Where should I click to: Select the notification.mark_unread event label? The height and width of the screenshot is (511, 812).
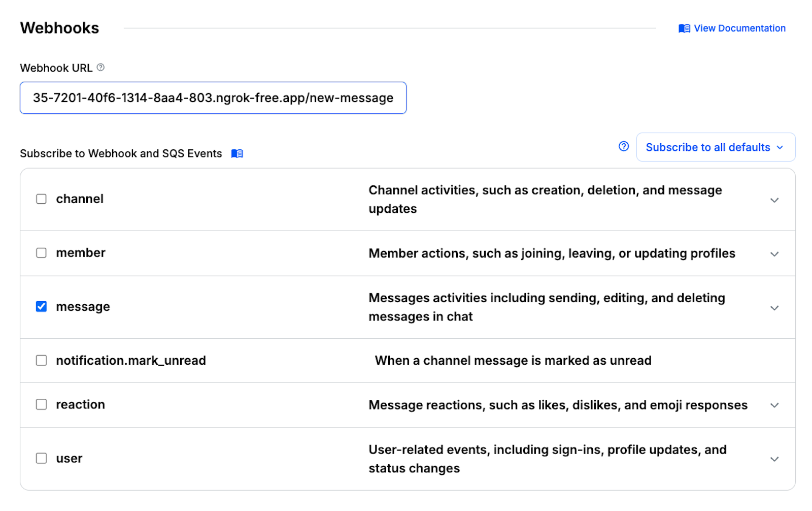(x=131, y=360)
